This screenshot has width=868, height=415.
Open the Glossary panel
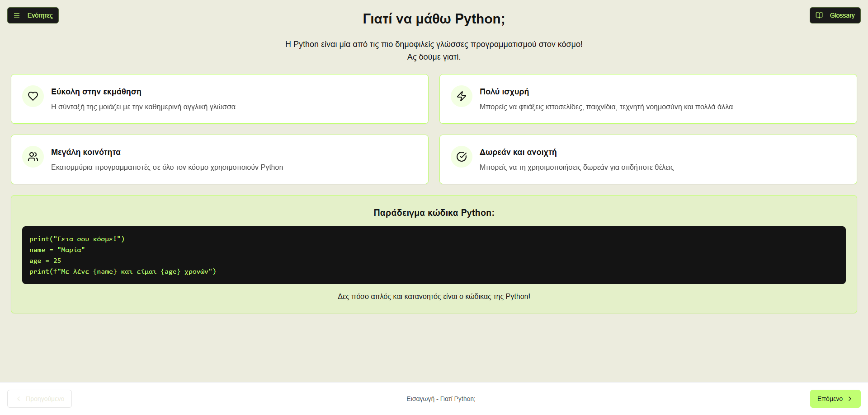[x=835, y=15]
